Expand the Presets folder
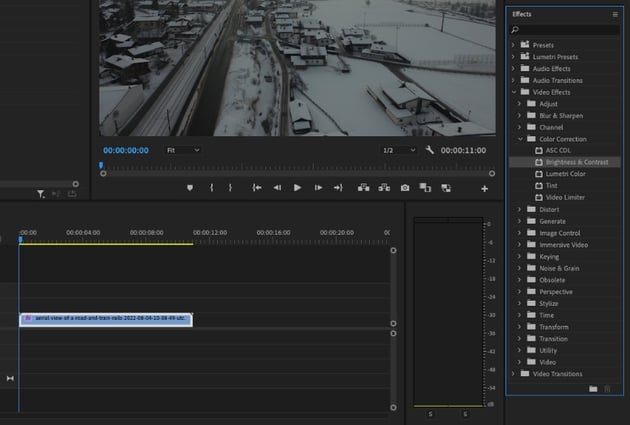This screenshot has width=630, height=425. 513,45
